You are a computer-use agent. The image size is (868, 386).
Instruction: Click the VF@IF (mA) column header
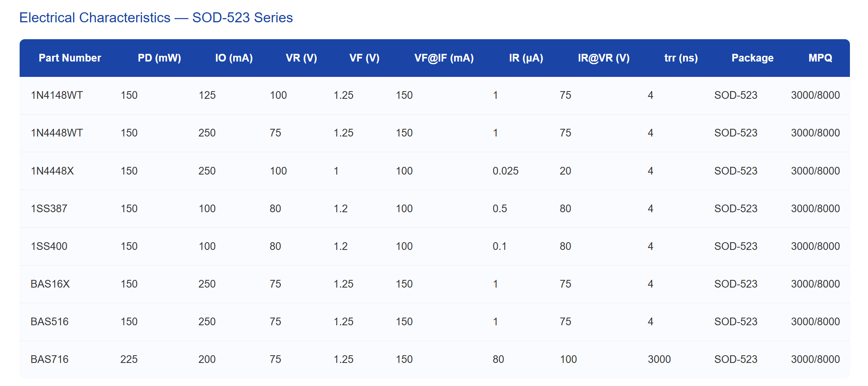(444, 58)
